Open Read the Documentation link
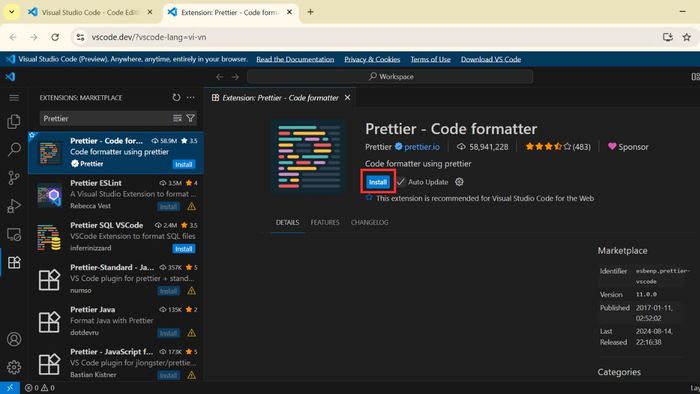The image size is (700, 394). [x=295, y=59]
